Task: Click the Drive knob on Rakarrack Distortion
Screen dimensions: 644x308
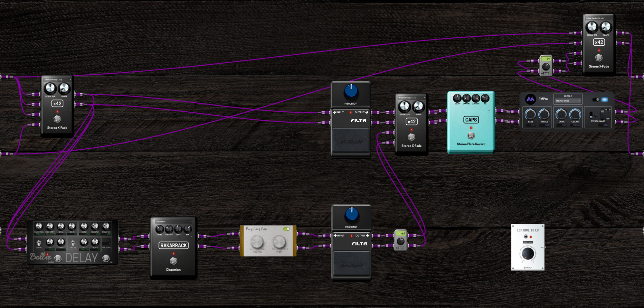Action: tap(178, 229)
